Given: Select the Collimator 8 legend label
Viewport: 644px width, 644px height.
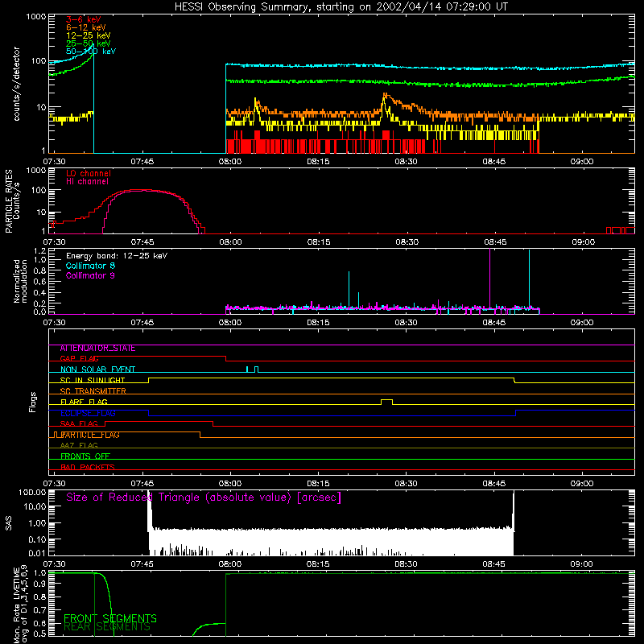Looking at the screenshot, I should pos(90,266).
